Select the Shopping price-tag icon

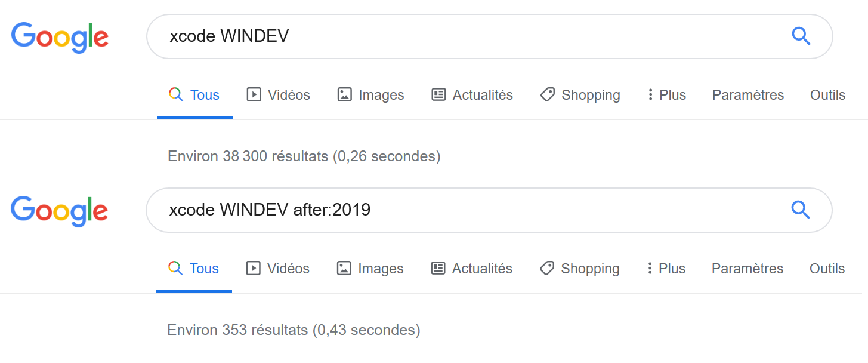tap(546, 94)
